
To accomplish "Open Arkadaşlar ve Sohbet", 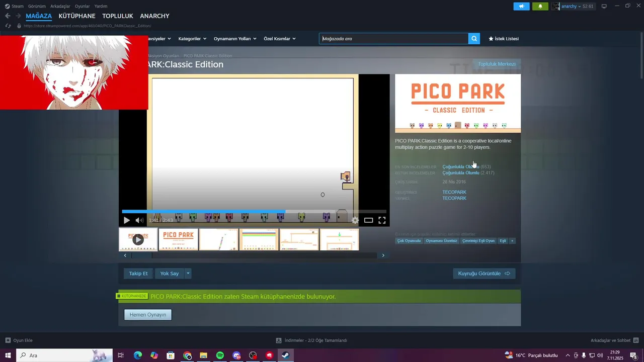I will [x=615, y=340].
